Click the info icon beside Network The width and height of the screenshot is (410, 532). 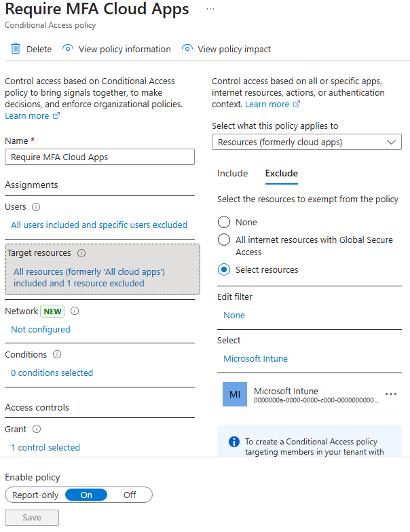point(75,311)
